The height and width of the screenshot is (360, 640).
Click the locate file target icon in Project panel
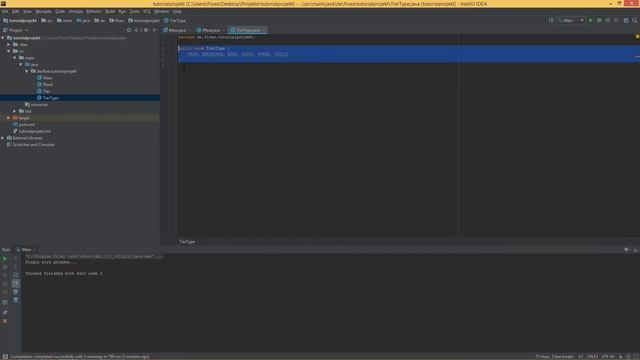tap(129, 30)
